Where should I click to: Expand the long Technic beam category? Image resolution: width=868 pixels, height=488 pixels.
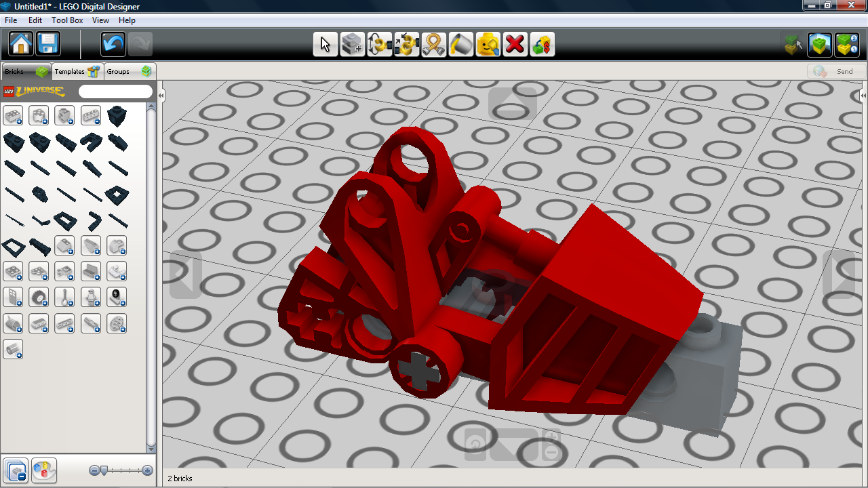coord(64,323)
